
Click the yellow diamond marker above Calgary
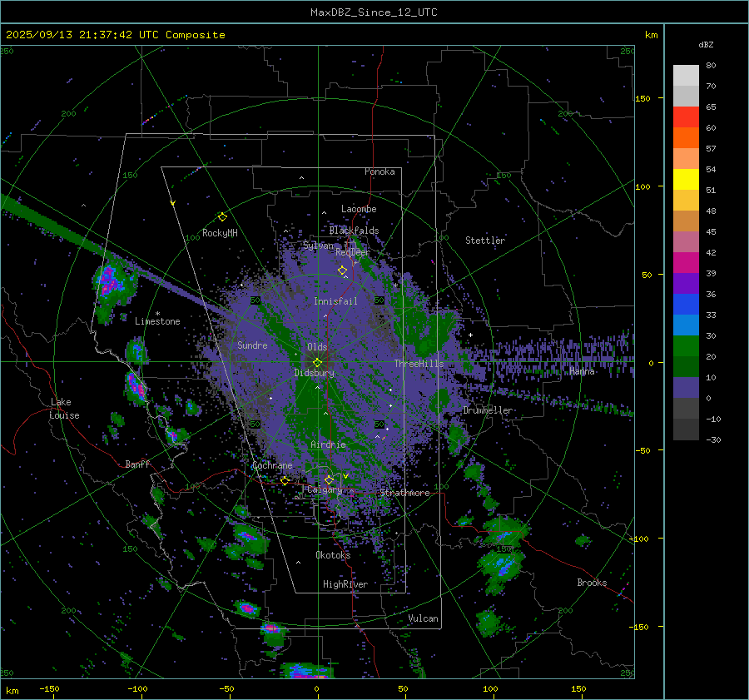329,479
